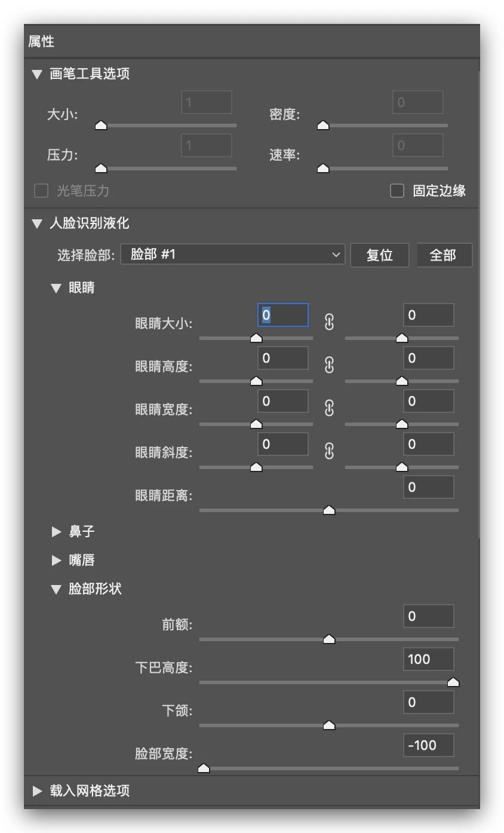Toggle the eye height link icon
This screenshot has width=504, height=833.
tap(329, 365)
